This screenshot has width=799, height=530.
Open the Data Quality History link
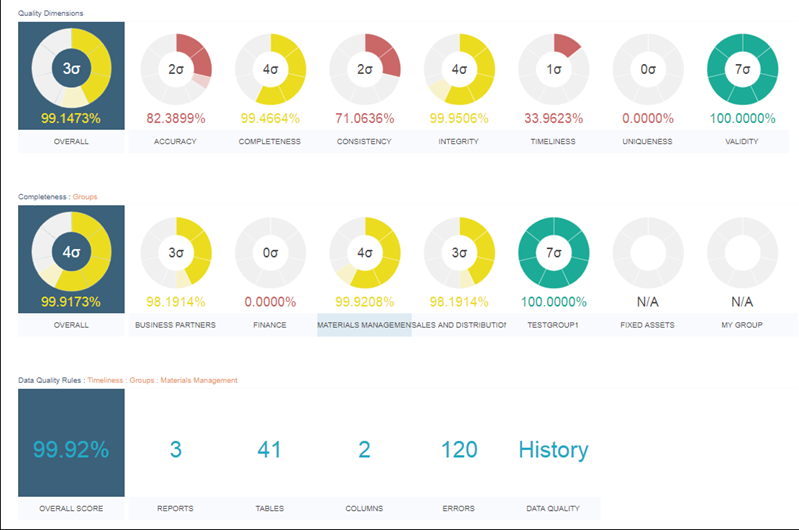tap(553, 450)
